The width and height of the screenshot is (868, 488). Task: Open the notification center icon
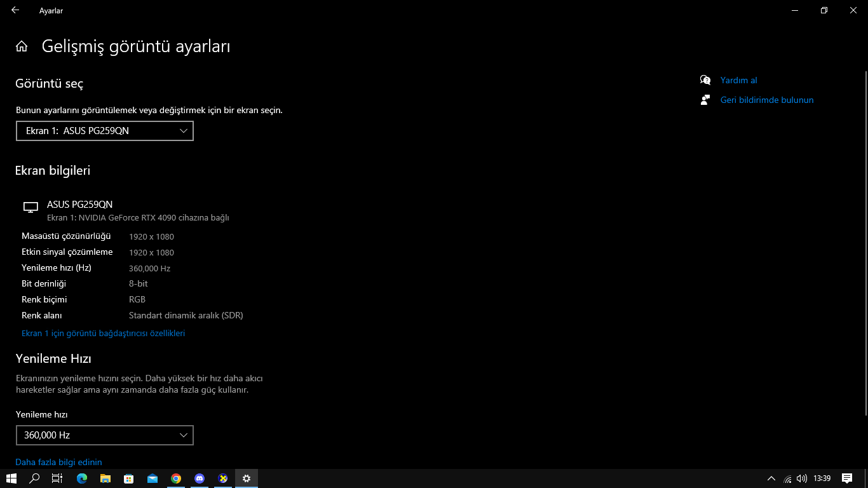(x=847, y=478)
